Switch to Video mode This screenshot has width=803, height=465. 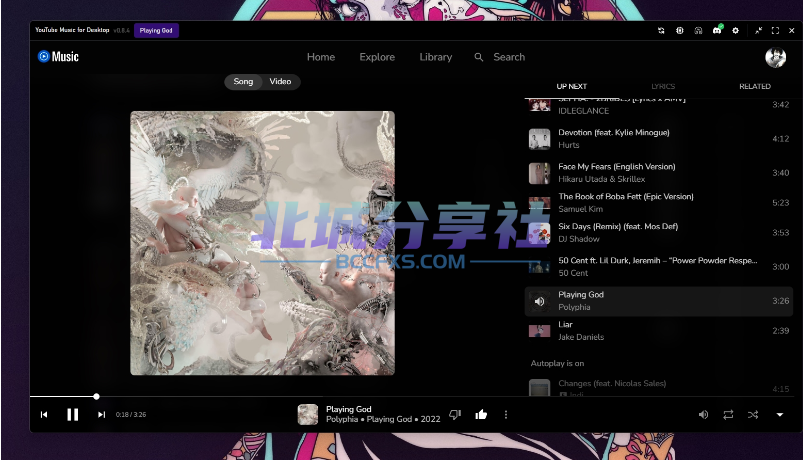pos(280,81)
